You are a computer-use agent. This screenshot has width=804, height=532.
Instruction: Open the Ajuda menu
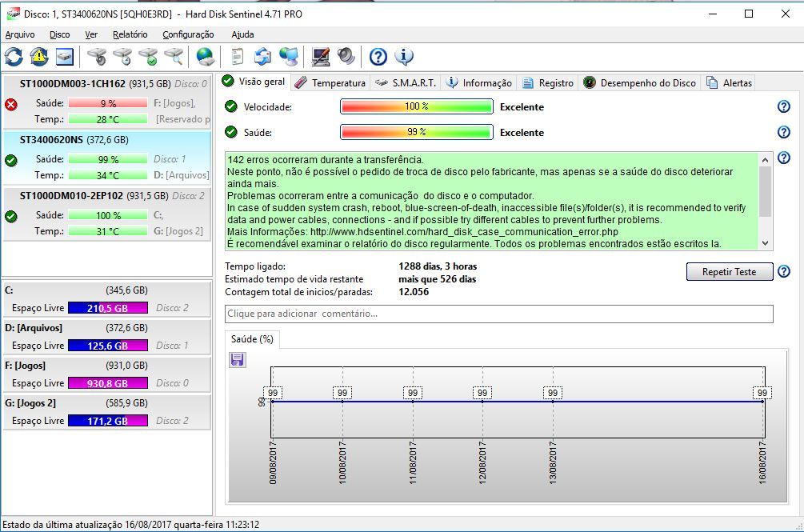pos(242,34)
